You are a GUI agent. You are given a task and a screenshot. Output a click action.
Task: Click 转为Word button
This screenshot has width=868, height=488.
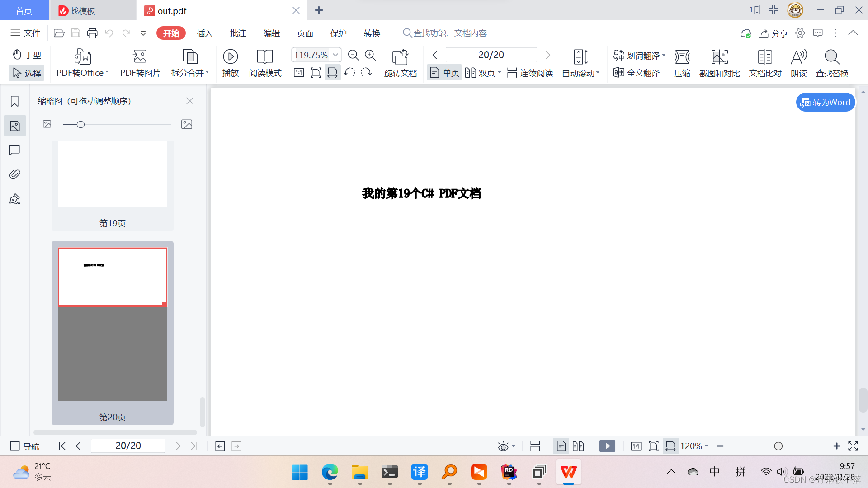point(826,102)
